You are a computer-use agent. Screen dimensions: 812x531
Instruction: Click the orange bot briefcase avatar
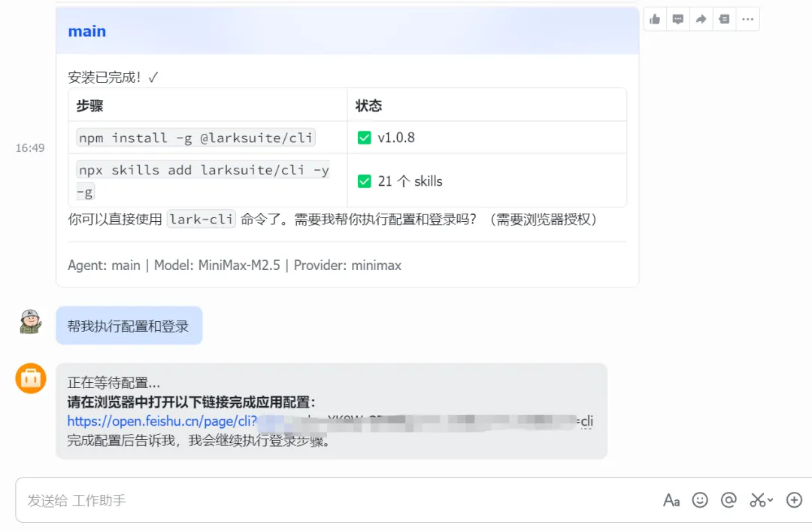pyautogui.click(x=31, y=378)
